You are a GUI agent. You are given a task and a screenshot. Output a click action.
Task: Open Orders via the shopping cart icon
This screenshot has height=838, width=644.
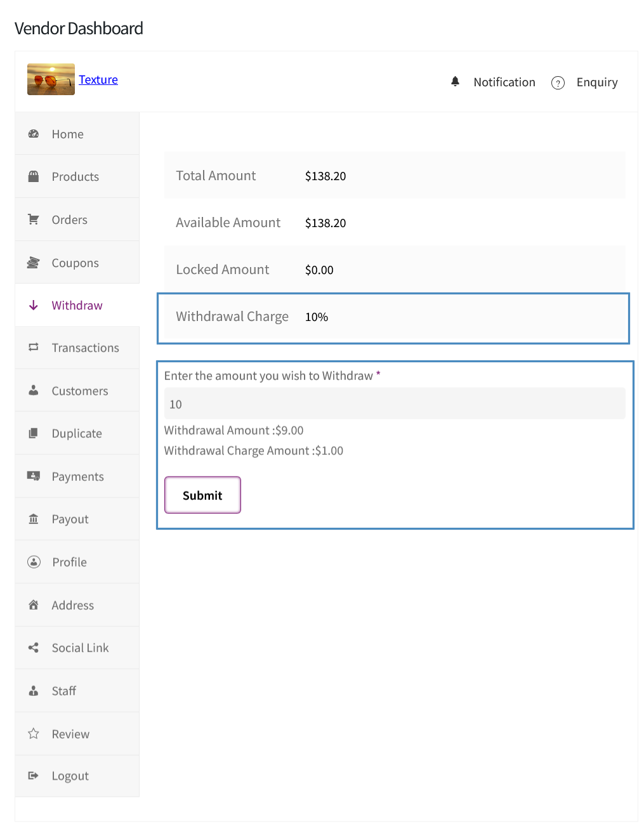tap(33, 219)
